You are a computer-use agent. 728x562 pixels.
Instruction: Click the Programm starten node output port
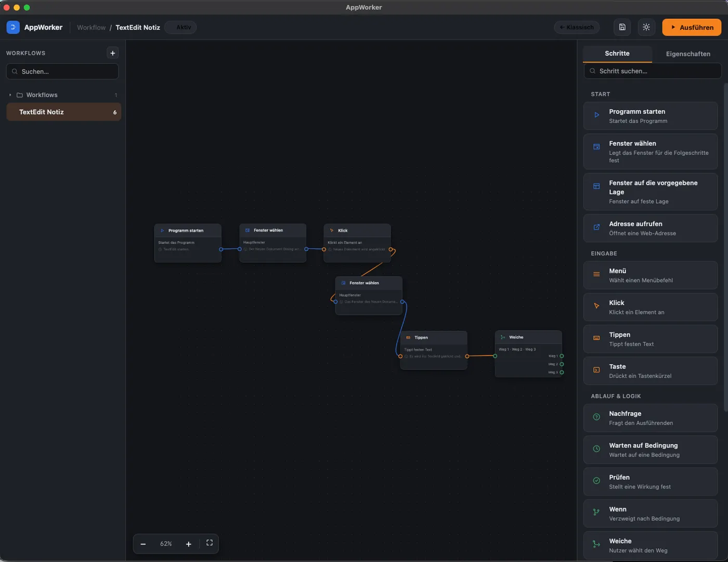click(221, 249)
